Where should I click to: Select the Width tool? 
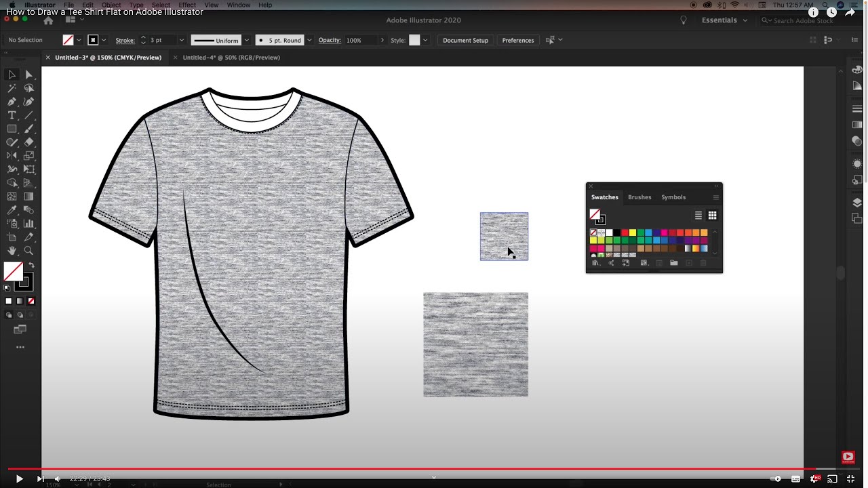[12, 169]
